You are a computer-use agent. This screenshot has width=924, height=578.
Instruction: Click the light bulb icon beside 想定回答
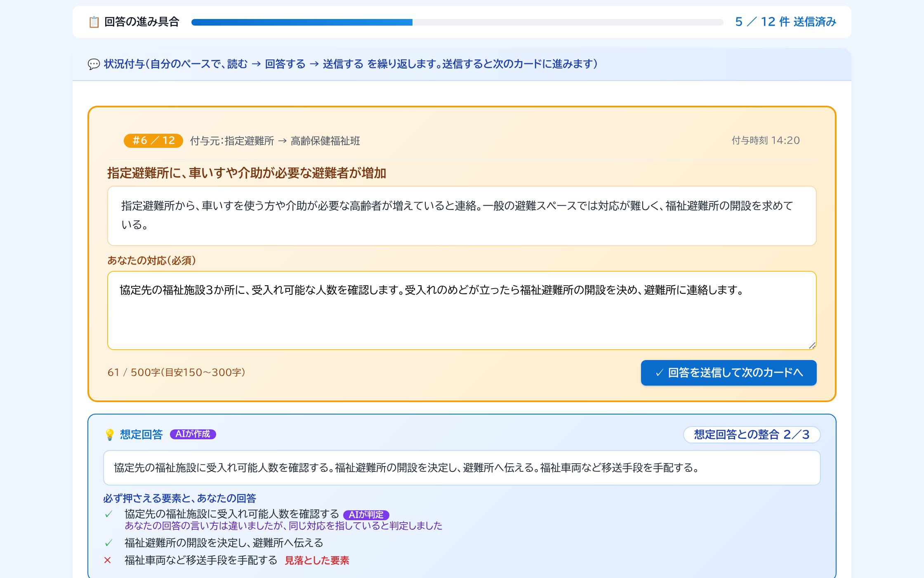point(109,434)
